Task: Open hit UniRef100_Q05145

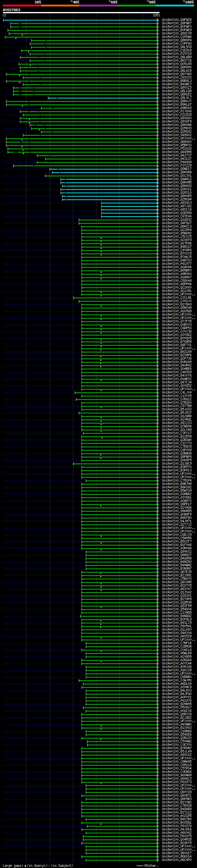Action: click(177, 64)
